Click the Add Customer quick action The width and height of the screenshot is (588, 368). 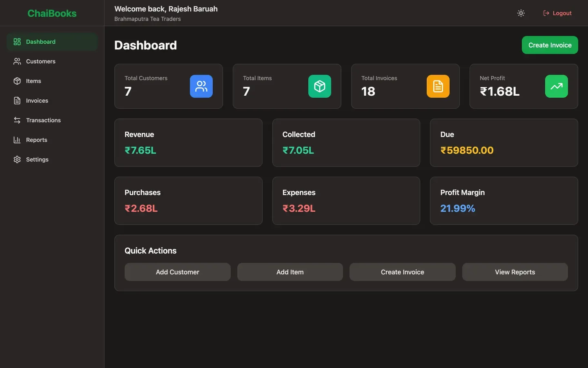tap(178, 272)
